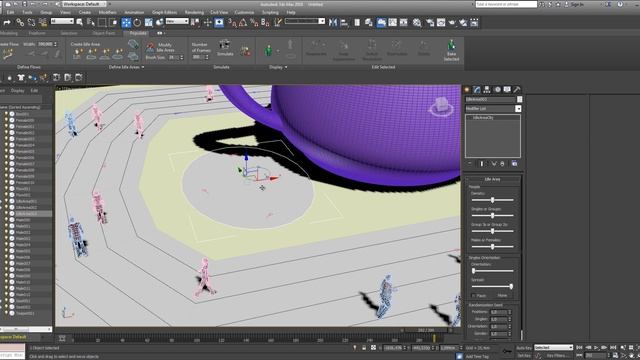Screen dimensions: 640x360
Task: Click the Key Mode toggle icon
Action: pos(579,356)
